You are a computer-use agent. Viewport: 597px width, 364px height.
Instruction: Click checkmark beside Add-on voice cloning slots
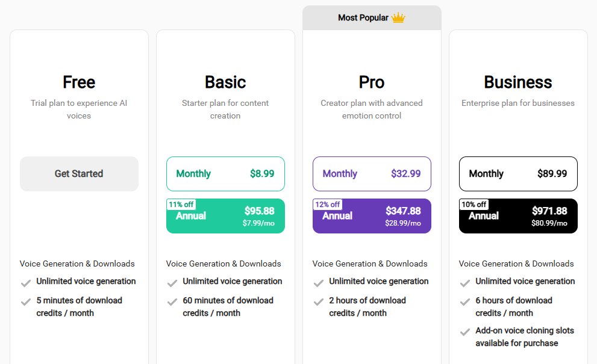[465, 332]
